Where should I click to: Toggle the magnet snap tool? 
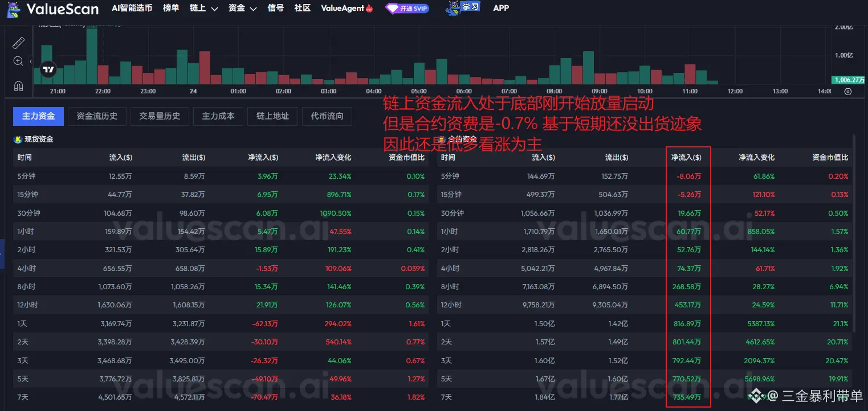point(18,86)
